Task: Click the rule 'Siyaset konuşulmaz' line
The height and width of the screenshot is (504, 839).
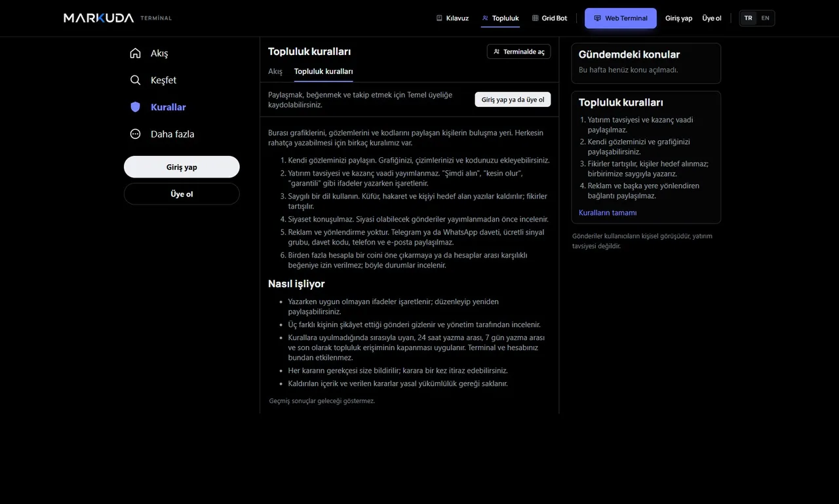Action: point(418,219)
